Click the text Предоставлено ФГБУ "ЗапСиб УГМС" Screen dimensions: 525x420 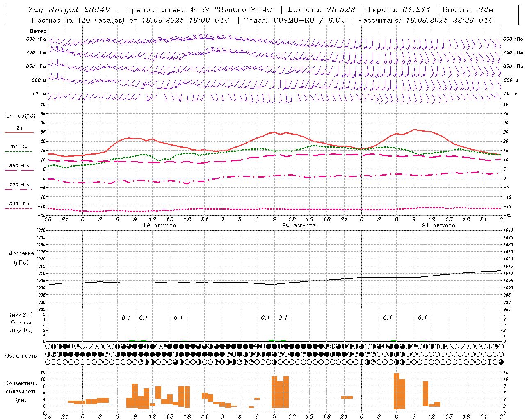pyautogui.click(x=201, y=10)
